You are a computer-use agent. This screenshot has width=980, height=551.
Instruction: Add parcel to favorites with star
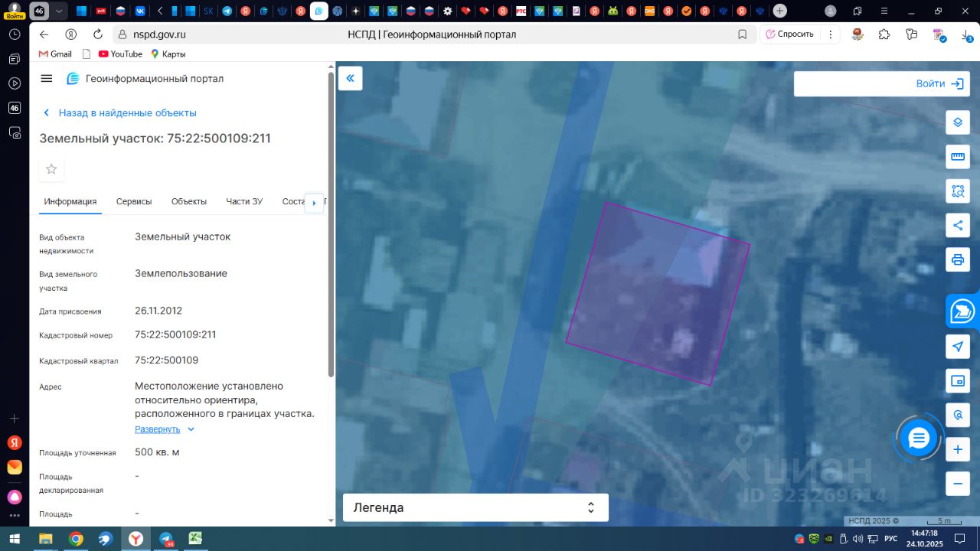[x=51, y=169]
